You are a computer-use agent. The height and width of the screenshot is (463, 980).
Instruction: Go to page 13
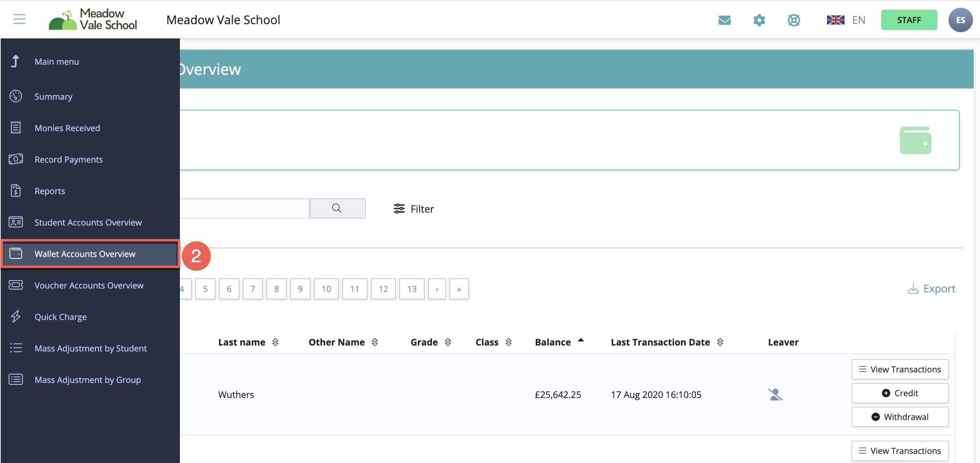click(412, 289)
